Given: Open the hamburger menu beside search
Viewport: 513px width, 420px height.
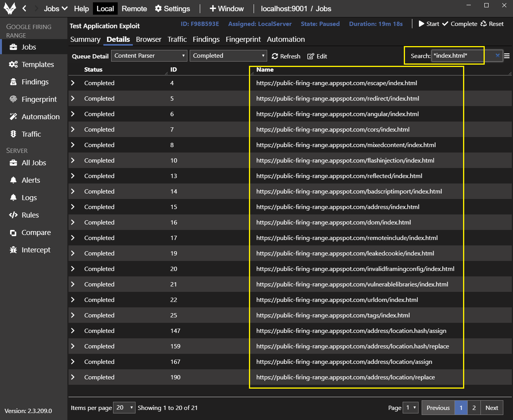Looking at the screenshot, I should pos(507,56).
